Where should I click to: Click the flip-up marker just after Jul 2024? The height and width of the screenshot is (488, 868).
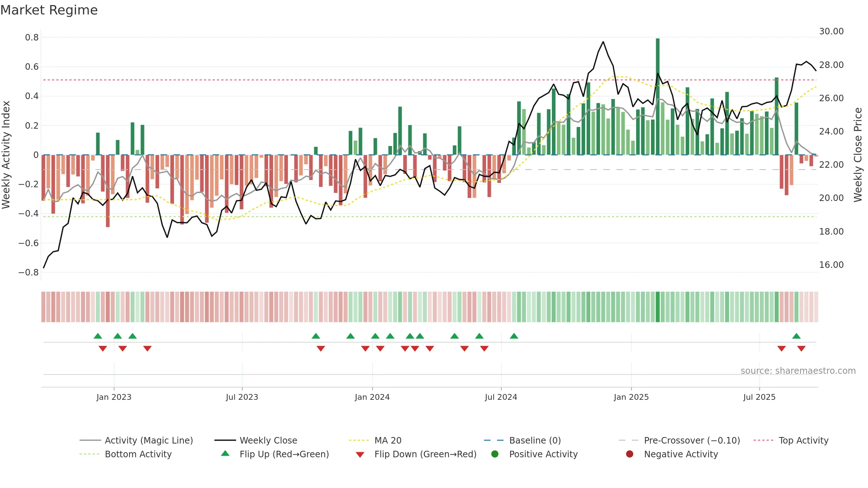[x=514, y=336]
